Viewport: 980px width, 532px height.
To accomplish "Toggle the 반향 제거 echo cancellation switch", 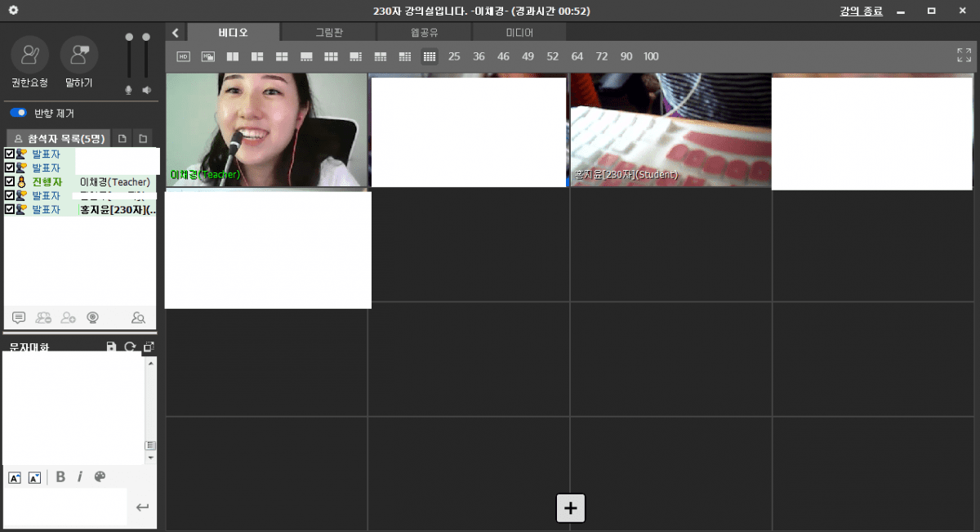I will pyautogui.click(x=18, y=113).
